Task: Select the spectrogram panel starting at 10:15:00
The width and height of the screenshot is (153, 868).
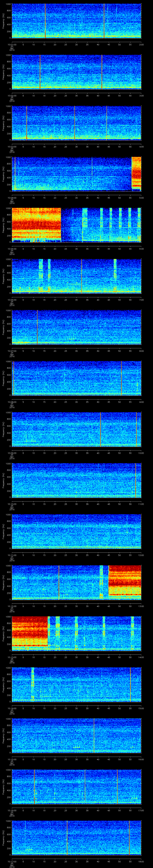Action: pos(76,735)
